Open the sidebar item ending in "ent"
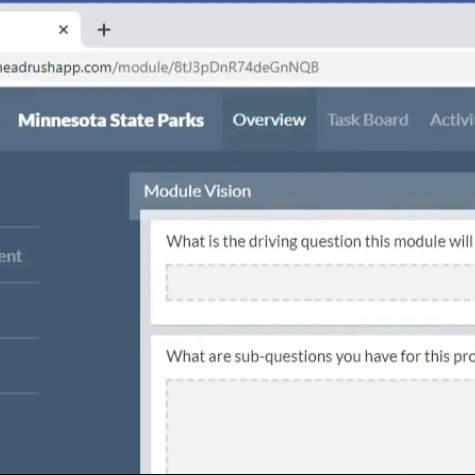 11,256
